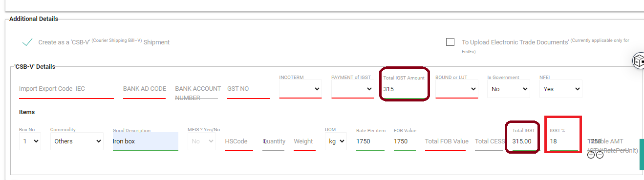644x180 pixels.
Task: Select the Box No dropdown
Action: [x=30, y=141]
